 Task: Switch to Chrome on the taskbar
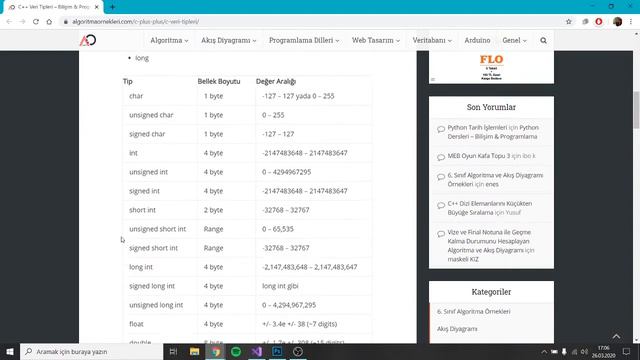[x=216, y=351]
